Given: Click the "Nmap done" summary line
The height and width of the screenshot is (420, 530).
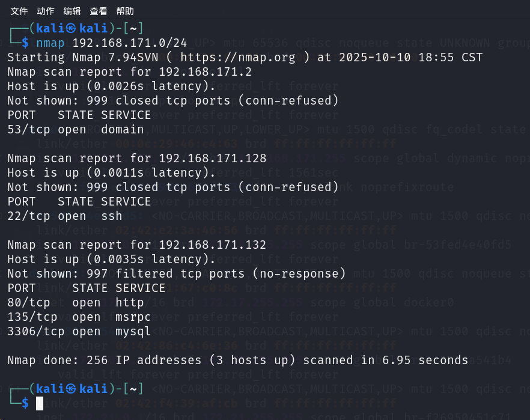Looking at the screenshot, I should pos(237,361).
